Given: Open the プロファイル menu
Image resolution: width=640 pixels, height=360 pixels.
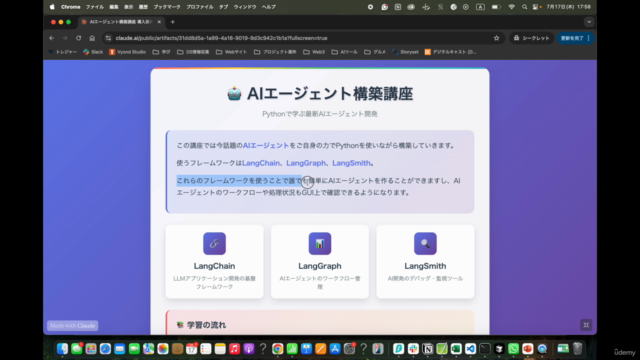Looking at the screenshot, I should coord(200,7).
